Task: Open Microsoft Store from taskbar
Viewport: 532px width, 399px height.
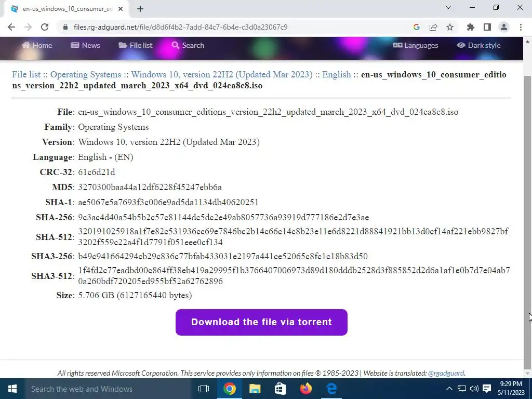Action: coord(280,389)
